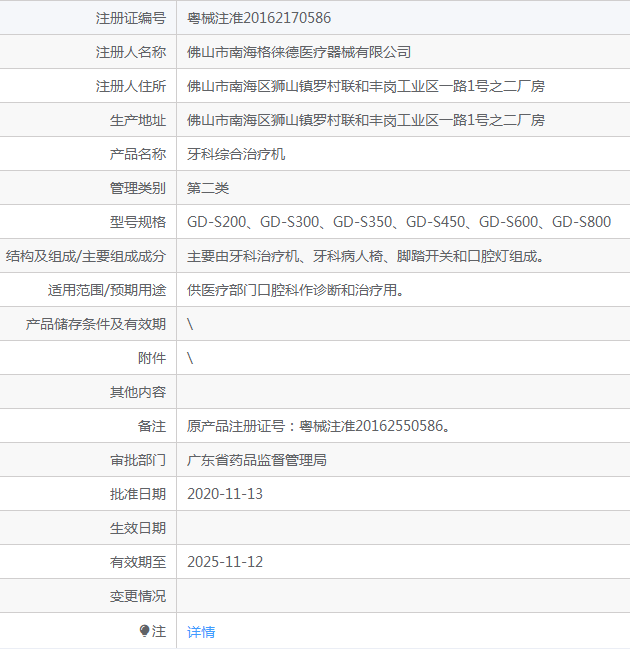The height and width of the screenshot is (649, 630).
Task: Click the 注册人住所 address value
Action: pyautogui.click(x=365, y=86)
